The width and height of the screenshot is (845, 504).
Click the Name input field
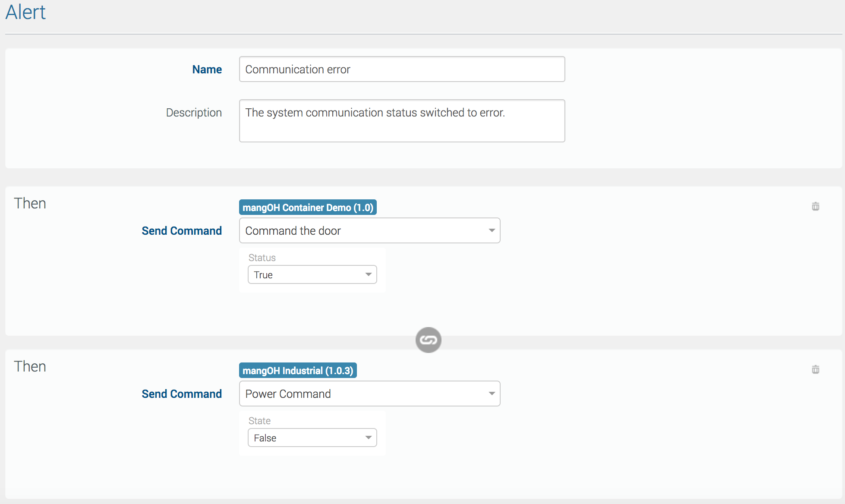[401, 69]
